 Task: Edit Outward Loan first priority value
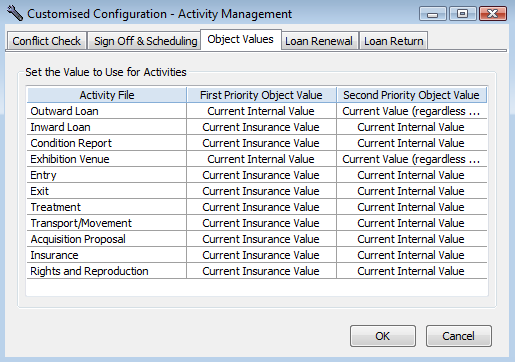point(261,111)
